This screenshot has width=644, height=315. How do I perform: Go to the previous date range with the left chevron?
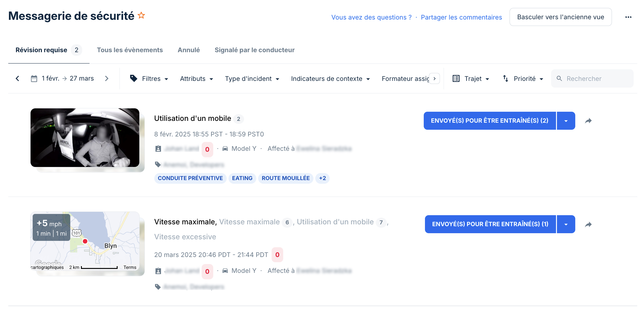17,78
